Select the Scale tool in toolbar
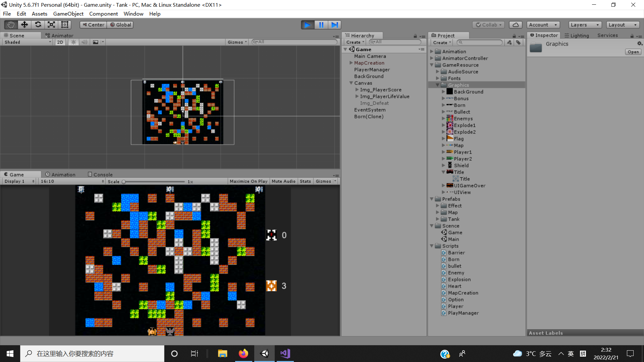The image size is (644, 362). pyautogui.click(x=51, y=25)
